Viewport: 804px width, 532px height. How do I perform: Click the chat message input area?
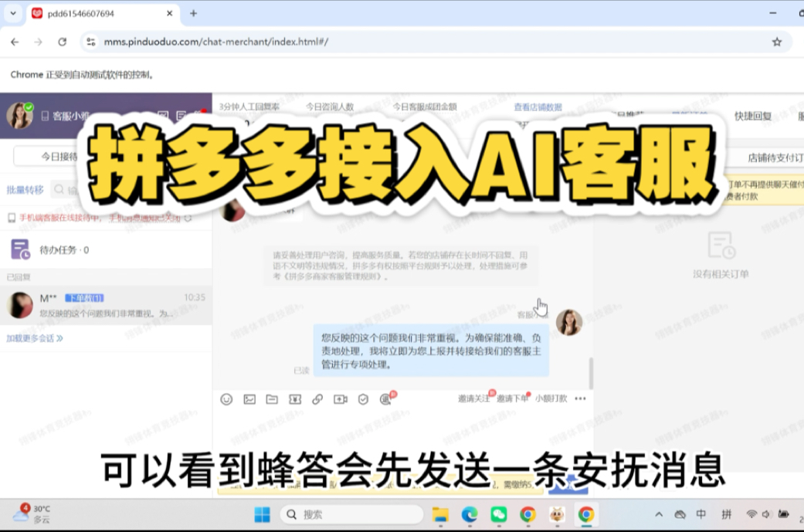pyautogui.click(x=402, y=435)
